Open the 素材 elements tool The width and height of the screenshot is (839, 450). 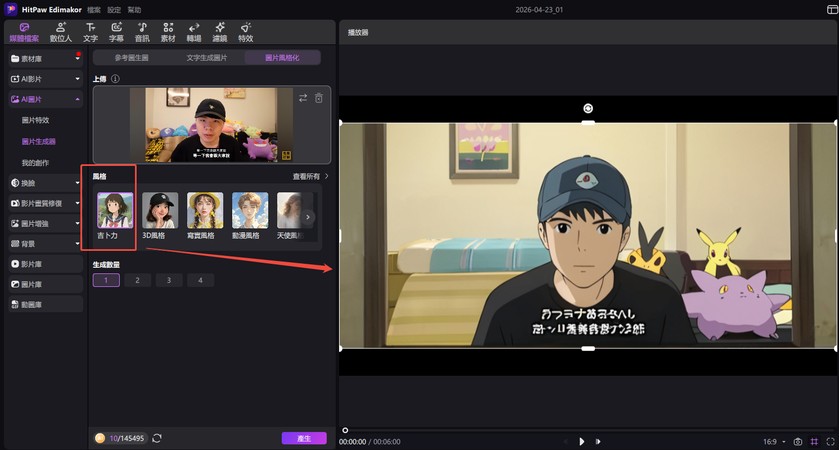pos(168,33)
